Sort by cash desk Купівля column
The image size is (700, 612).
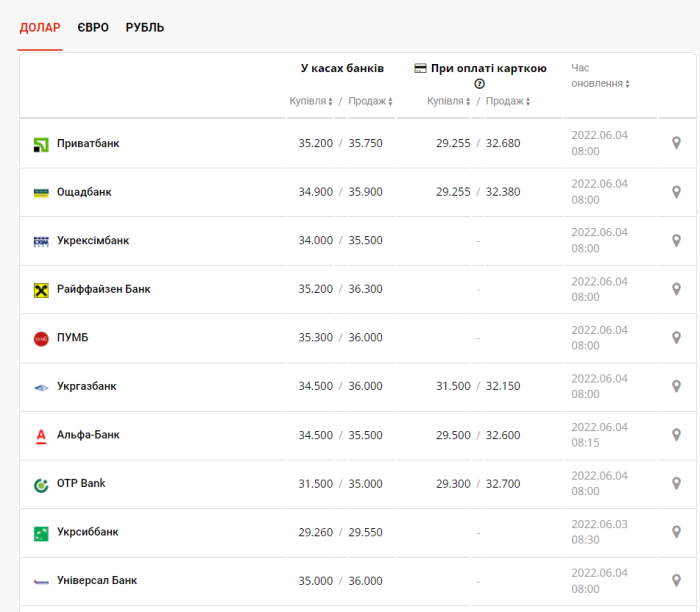point(311,101)
